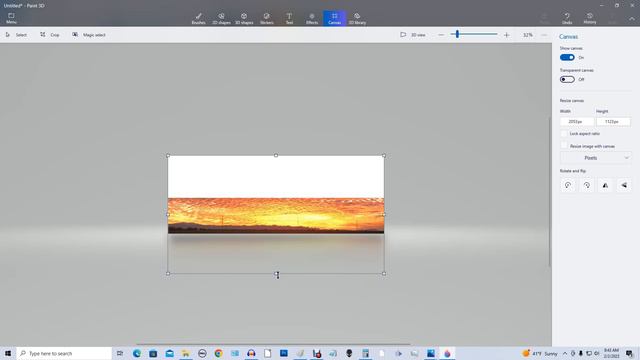
Task: Launch Google Chrome from the taskbar
Action: (x=218, y=353)
